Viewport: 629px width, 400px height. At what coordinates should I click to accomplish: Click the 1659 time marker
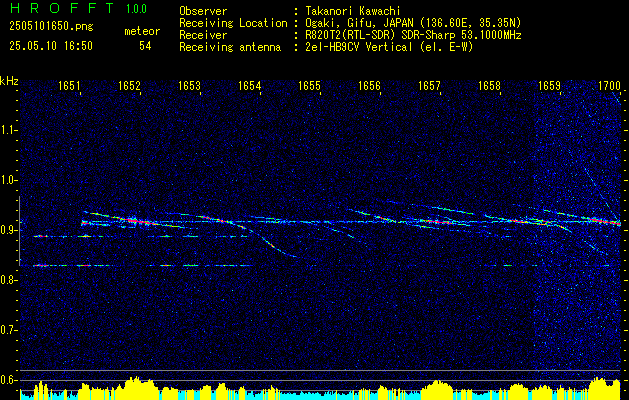point(549,85)
